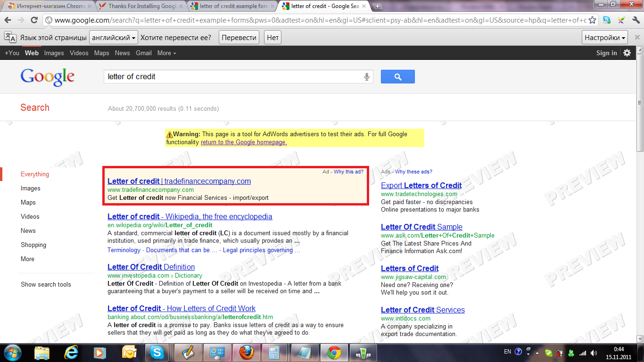Click 'Нет' button in translate bar
Screen dimensions: 644x362
[x=272, y=38]
